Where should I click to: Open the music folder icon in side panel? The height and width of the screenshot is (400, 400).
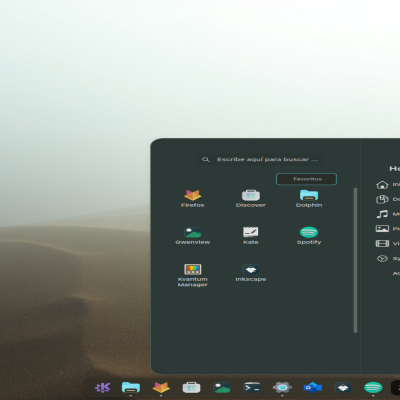coord(382,214)
